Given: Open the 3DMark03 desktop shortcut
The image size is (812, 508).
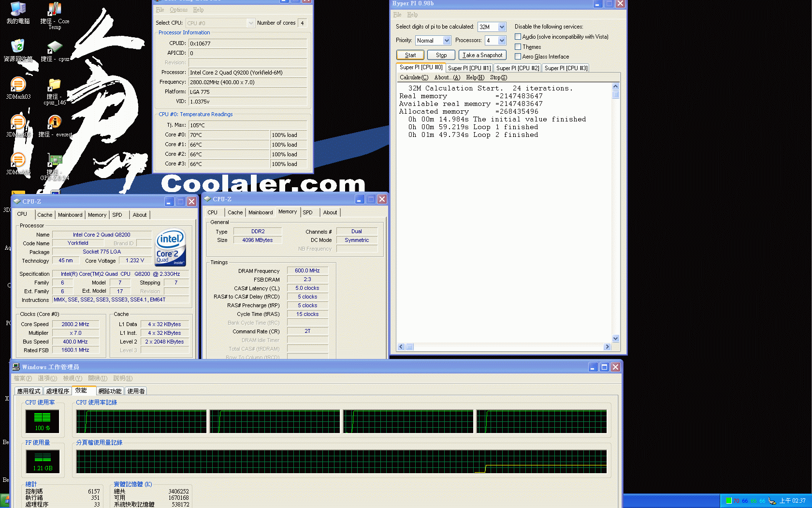Looking at the screenshot, I should pyautogui.click(x=18, y=86).
